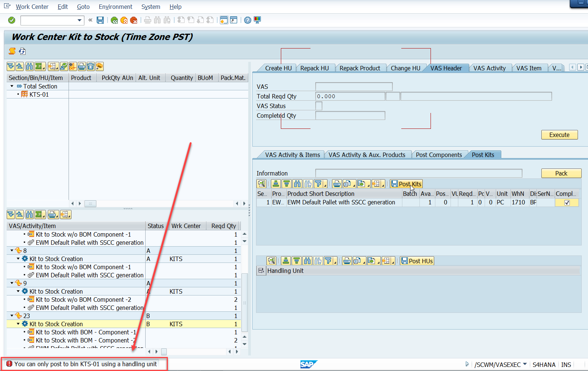
Task: Toggle the VAS Status checkbox
Action: click(x=319, y=106)
